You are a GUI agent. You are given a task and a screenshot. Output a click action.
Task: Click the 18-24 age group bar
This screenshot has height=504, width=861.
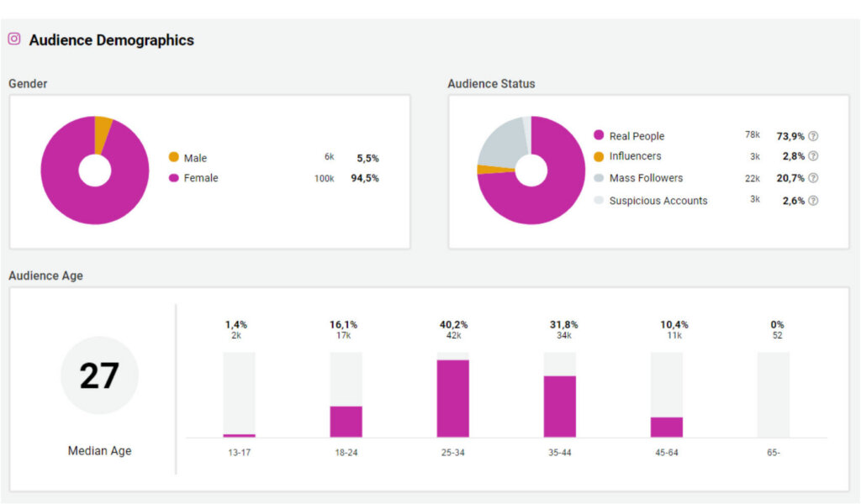pyautogui.click(x=346, y=422)
